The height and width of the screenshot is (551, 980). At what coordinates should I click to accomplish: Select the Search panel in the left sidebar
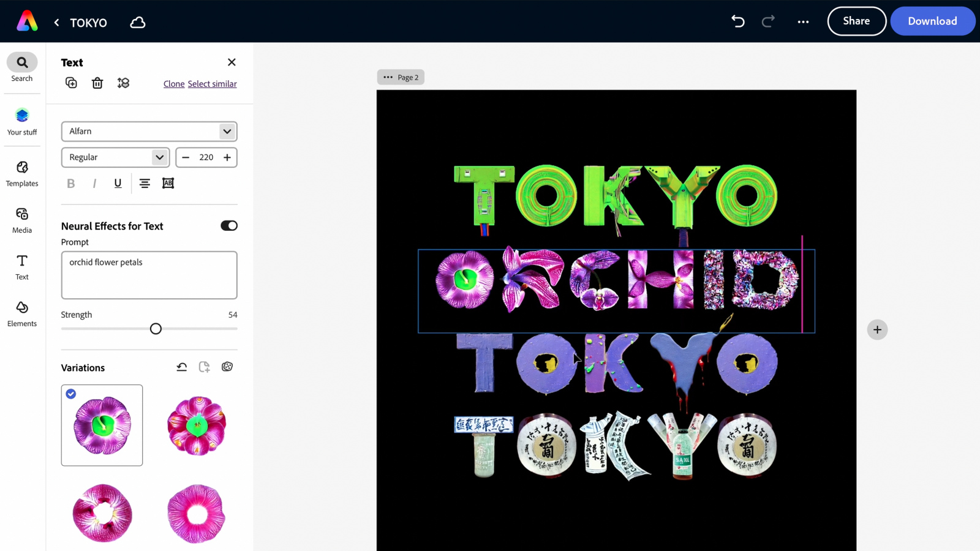point(22,67)
